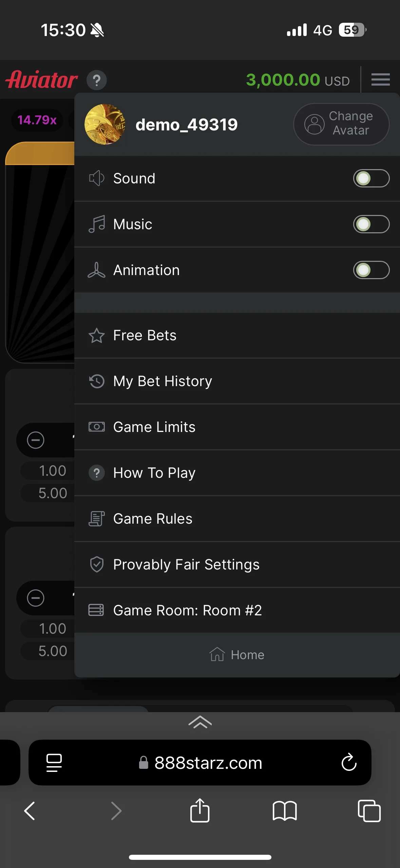Reload the page with refresh icon
The width and height of the screenshot is (400, 868).
click(x=349, y=762)
